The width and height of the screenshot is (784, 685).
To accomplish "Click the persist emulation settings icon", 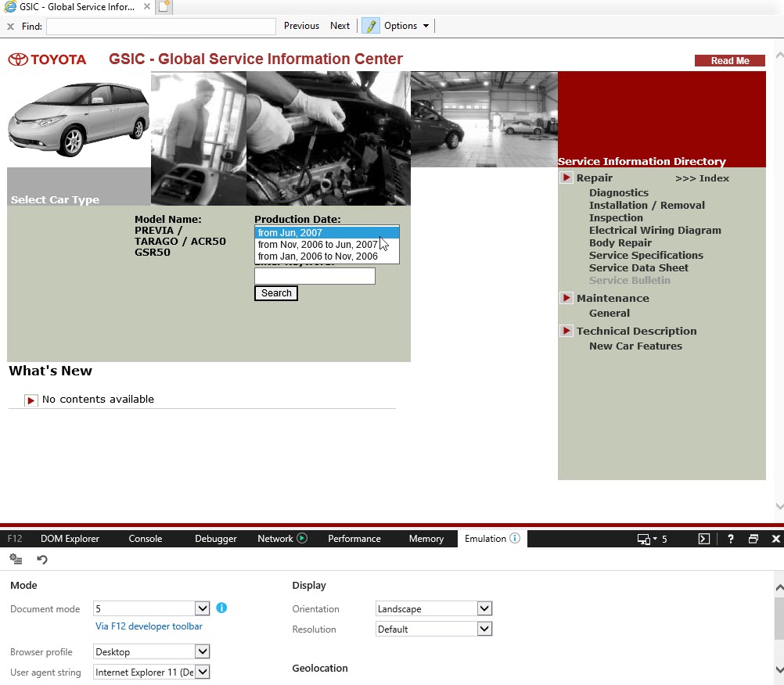I will 16,559.
